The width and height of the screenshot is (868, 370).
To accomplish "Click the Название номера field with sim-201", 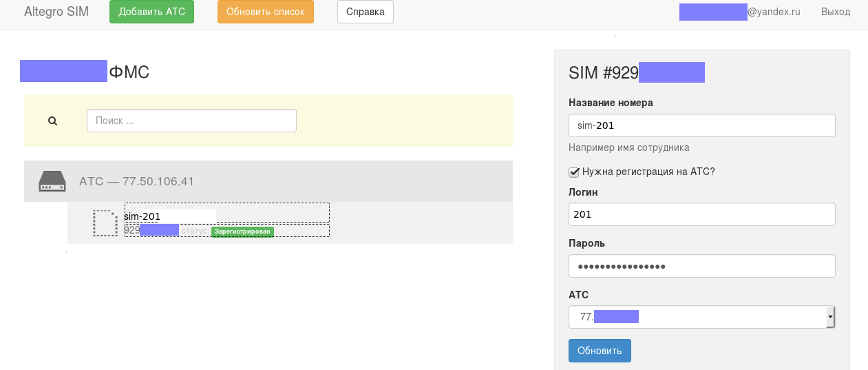I will 701,125.
